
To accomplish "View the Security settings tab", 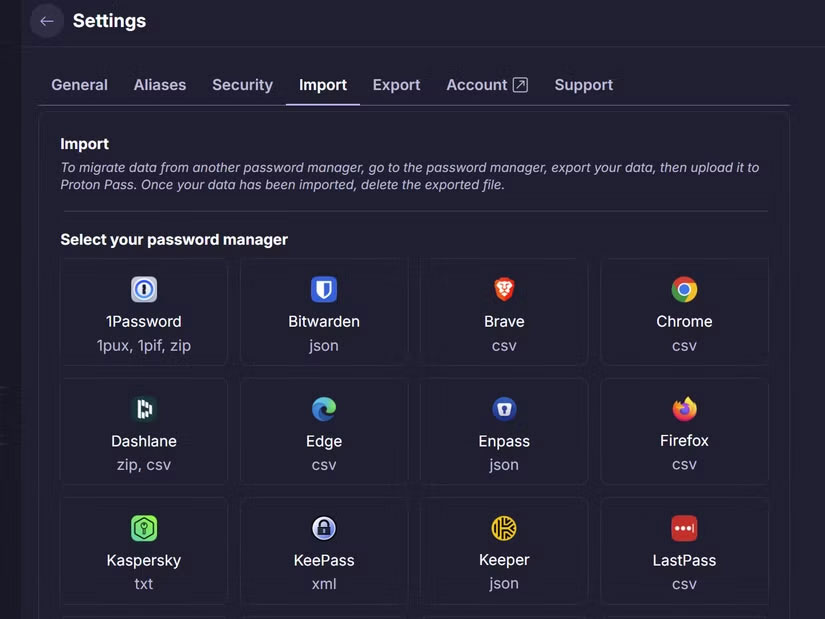I will tap(242, 85).
